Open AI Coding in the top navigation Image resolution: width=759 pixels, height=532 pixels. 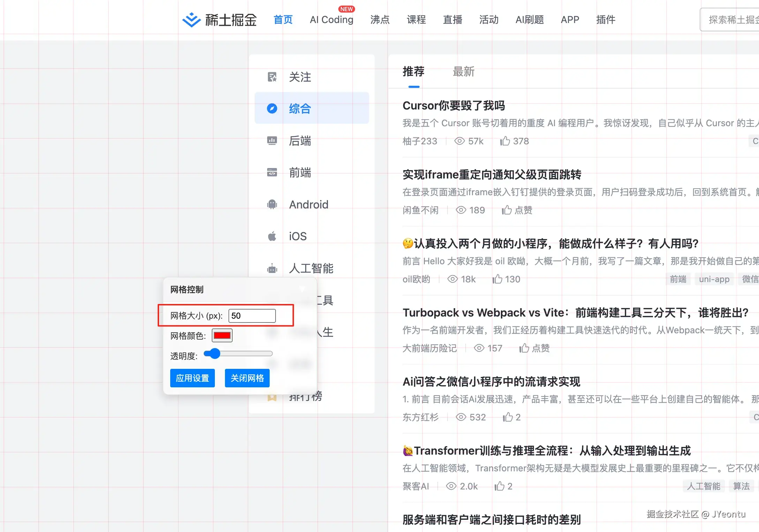[331, 20]
